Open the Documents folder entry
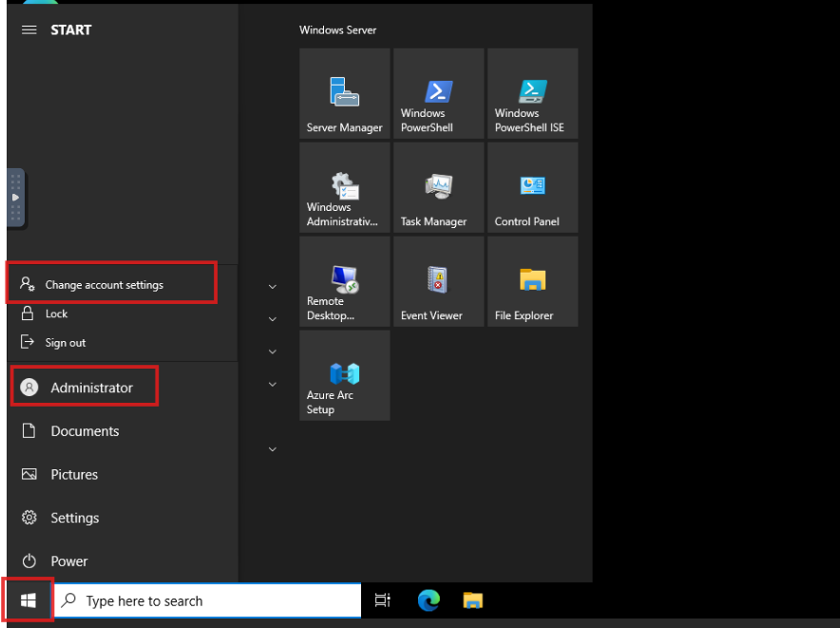 click(x=123, y=430)
